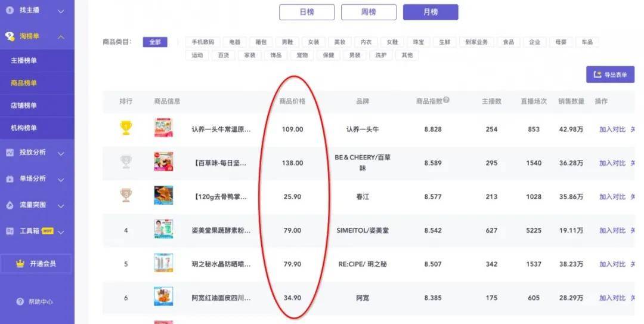
Task: Select the 月榜 tab
Action: pyautogui.click(x=431, y=12)
